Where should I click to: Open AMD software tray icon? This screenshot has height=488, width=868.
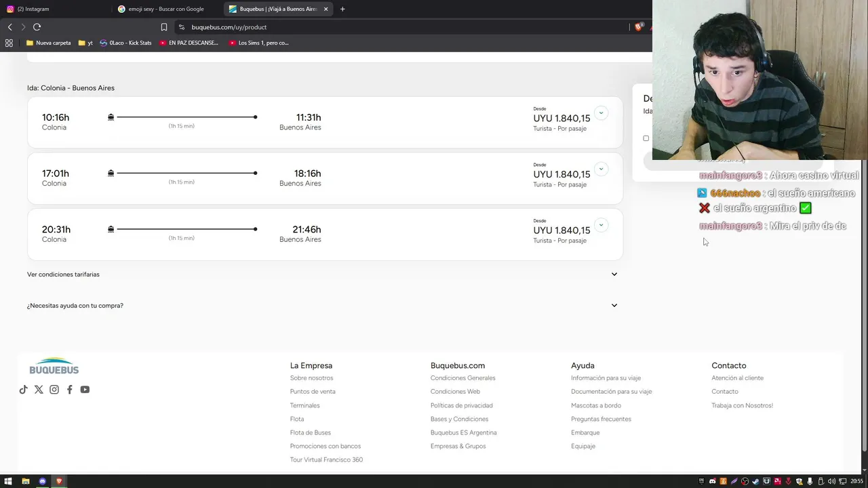(777, 481)
